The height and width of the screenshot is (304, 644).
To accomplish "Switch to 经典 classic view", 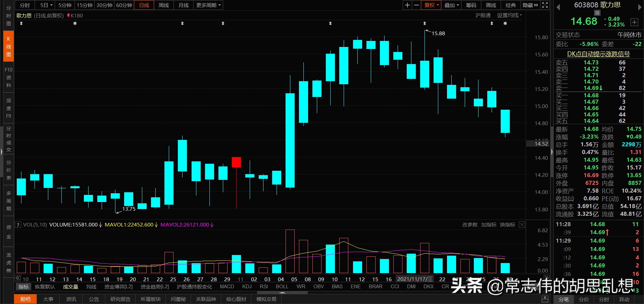I will tap(510, 5).
